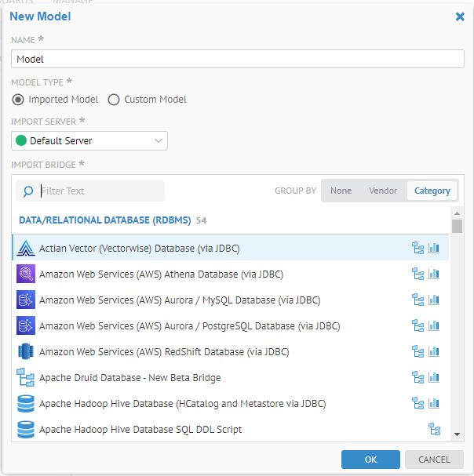Click the hierarchy icon on Actian Vector row
This screenshot has height=476, width=474.
[x=417, y=249]
